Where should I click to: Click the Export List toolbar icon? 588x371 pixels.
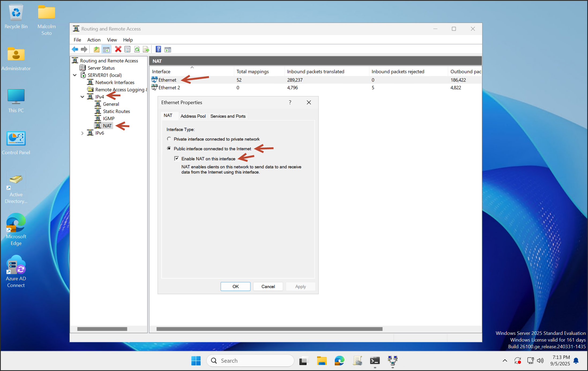146,49
